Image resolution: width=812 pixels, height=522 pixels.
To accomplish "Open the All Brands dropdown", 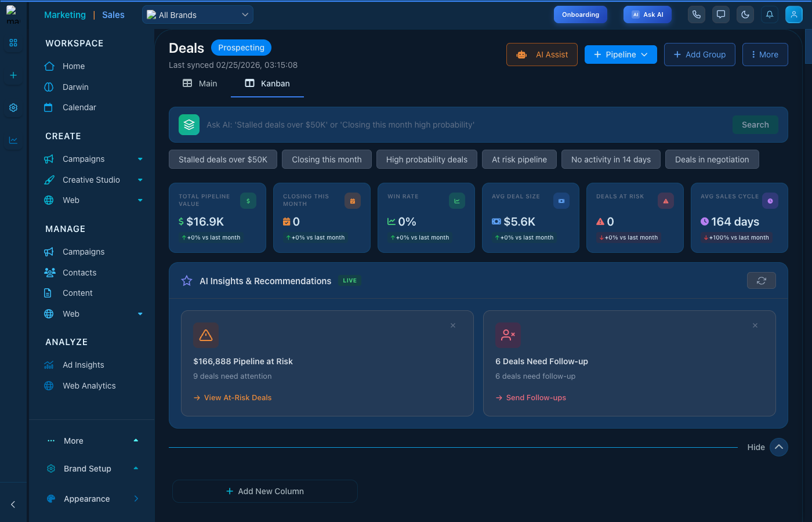I will [198, 15].
